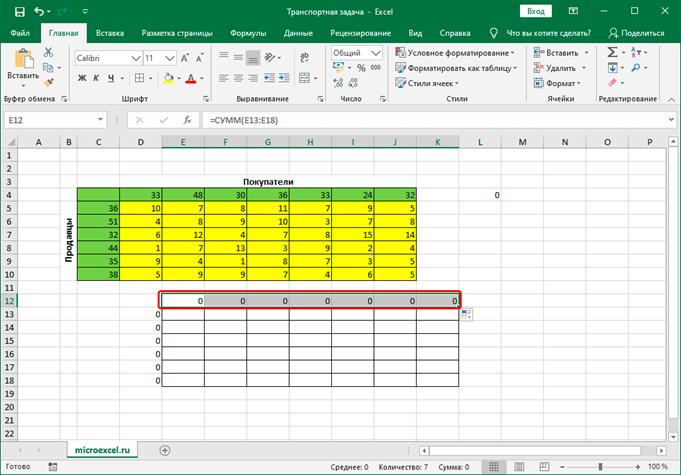Click the Increase Indent icon
This screenshot has width=681, height=475.
(284, 78)
